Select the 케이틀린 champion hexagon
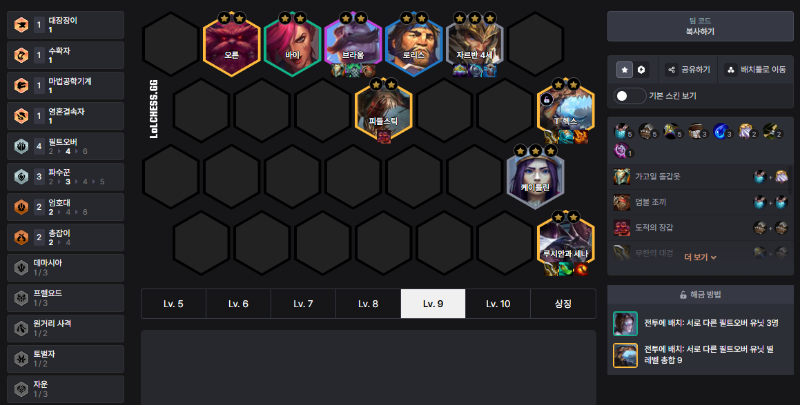Image resolution: width=800 pixels, height=405 pixels. pos(535,178)
